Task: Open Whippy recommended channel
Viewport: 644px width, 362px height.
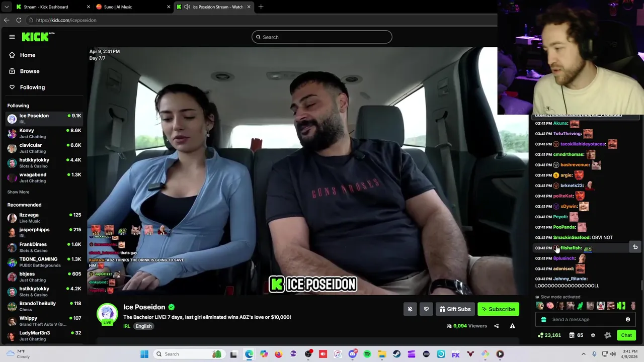Action: coord(44,321)
